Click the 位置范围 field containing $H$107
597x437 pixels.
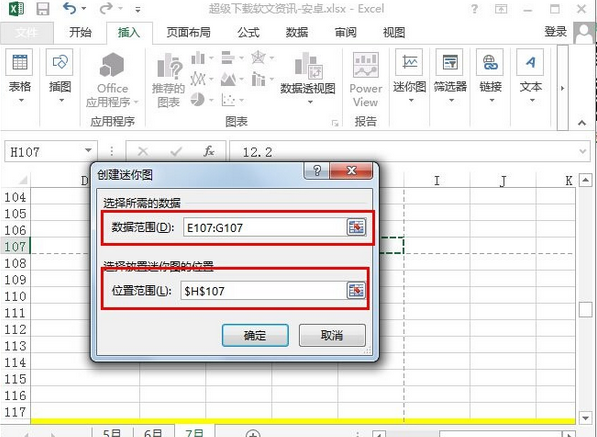pos(263,291)
